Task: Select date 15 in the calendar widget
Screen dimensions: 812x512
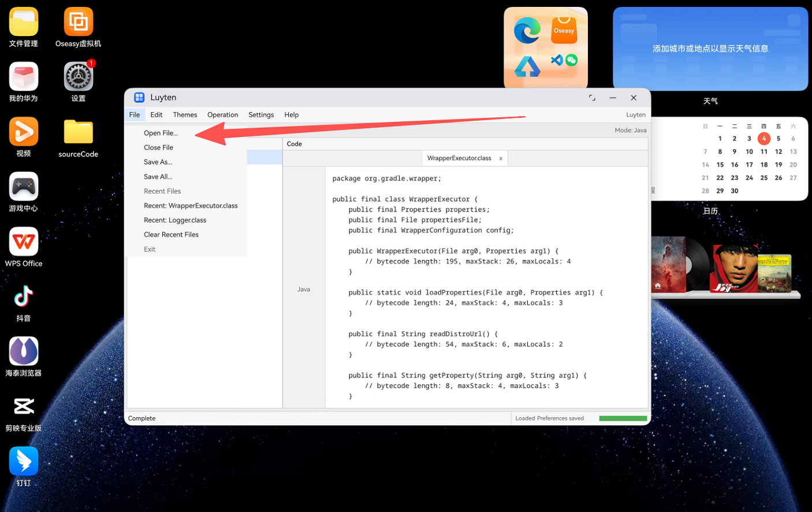Action: pos(720,165)
